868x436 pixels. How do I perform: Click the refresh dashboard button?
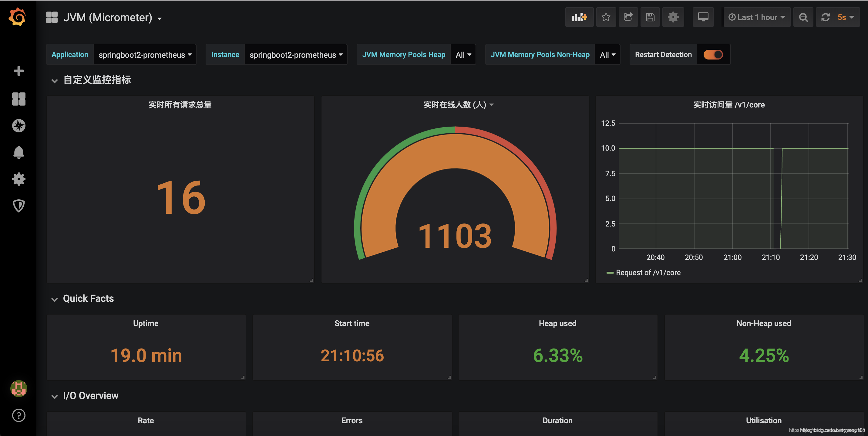coord(825,17)
